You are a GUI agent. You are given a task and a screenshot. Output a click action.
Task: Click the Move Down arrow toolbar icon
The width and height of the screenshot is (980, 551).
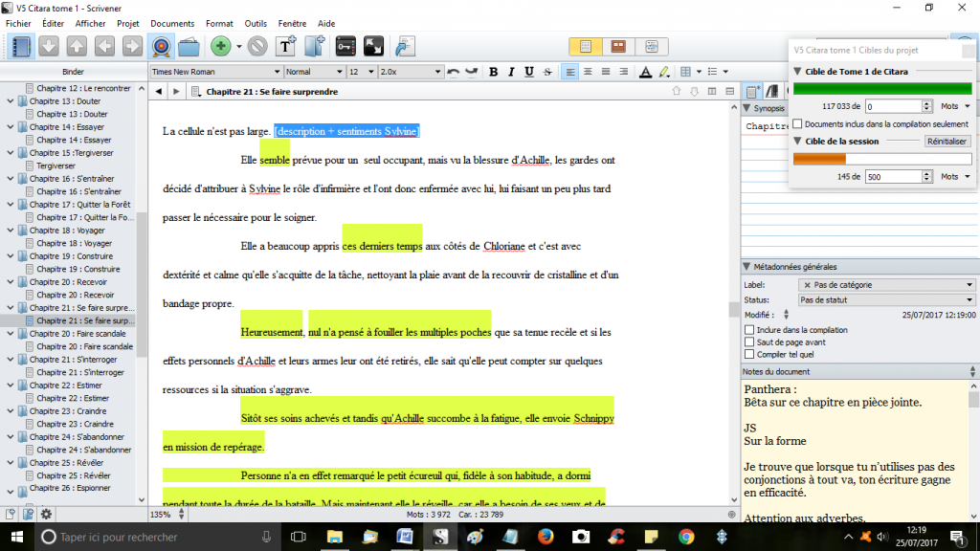click(49, 47)
